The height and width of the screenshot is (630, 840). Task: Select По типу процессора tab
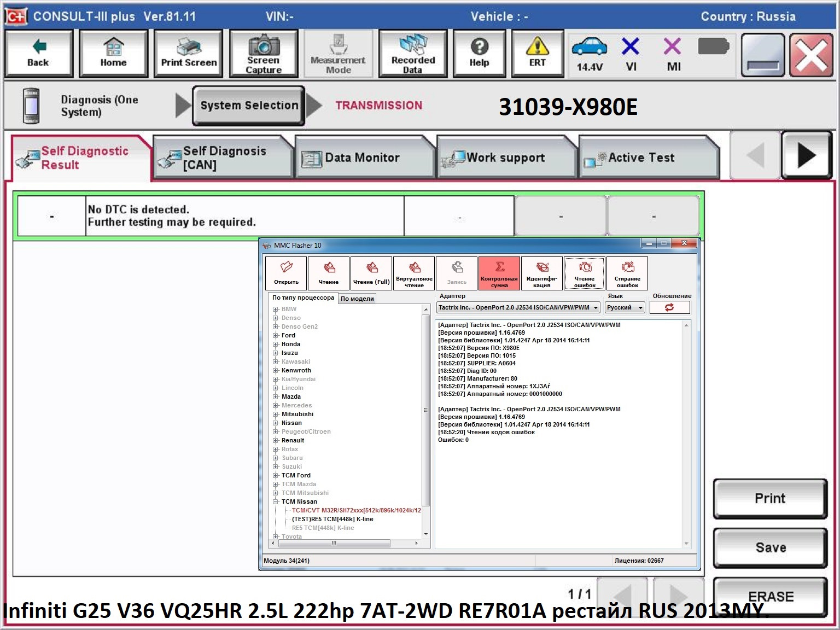[x=303, y=298]
